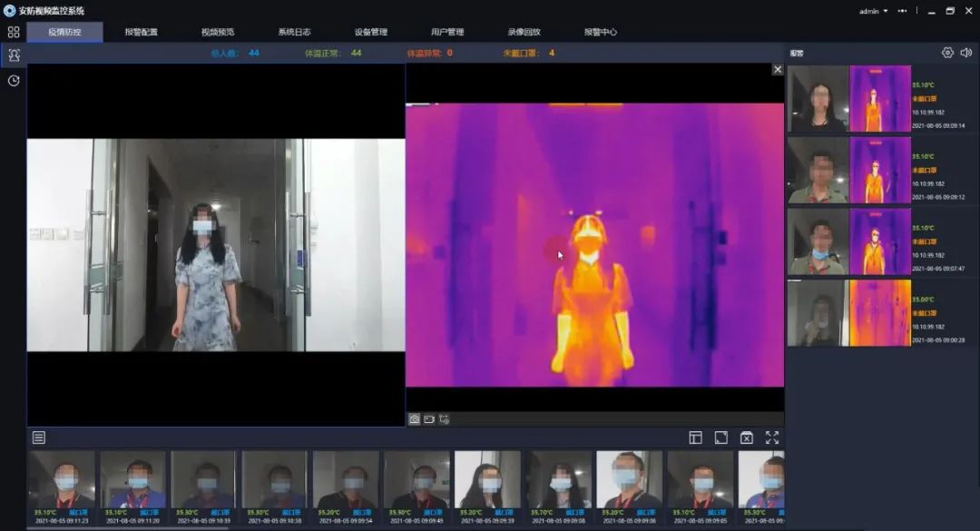This screenshot has width=980, height=531.
Task: Switch to the 报警中心 tab
Action: [601, 32]
